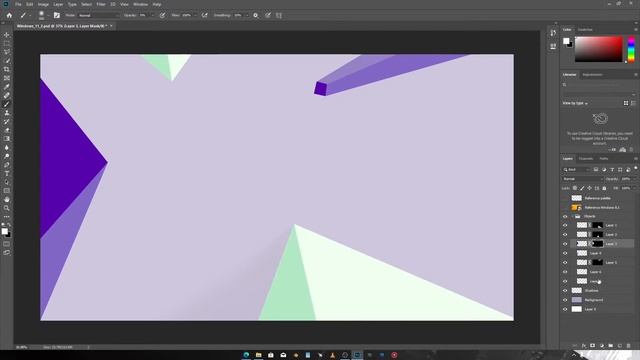This screenshot has height=360, width=640.
Task: Select the Gradient tool
Action: (x=7, y=139)
